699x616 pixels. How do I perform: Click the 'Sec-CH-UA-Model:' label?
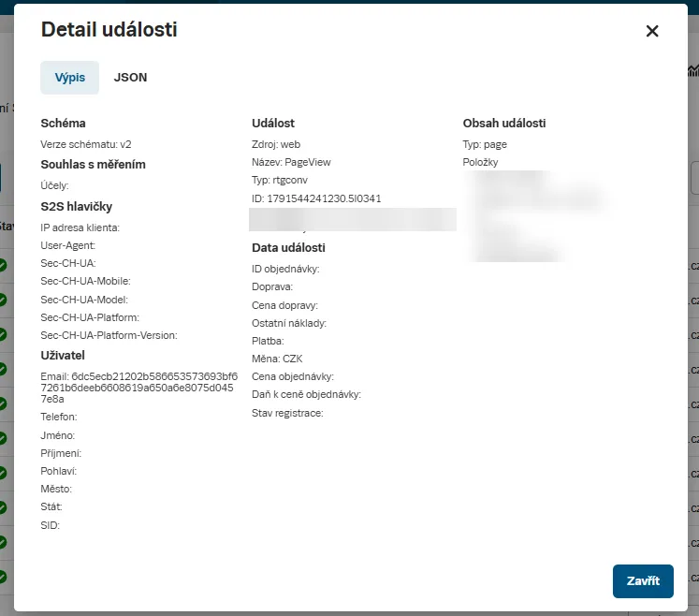(84, 300)
